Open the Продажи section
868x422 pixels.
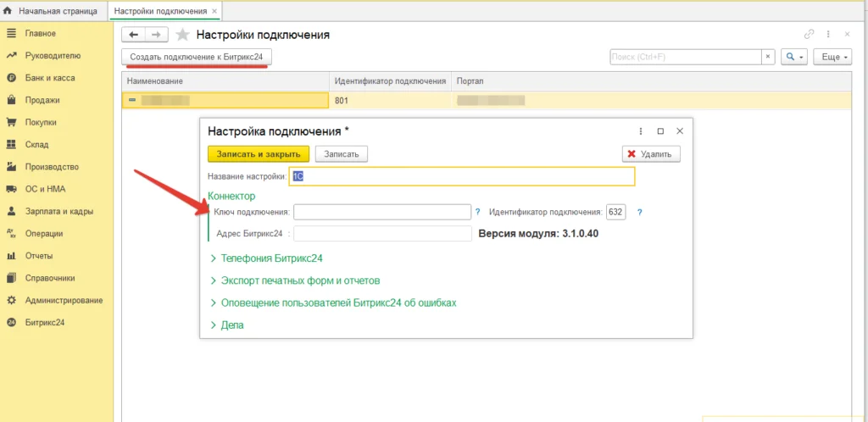(x=42, y=100)
